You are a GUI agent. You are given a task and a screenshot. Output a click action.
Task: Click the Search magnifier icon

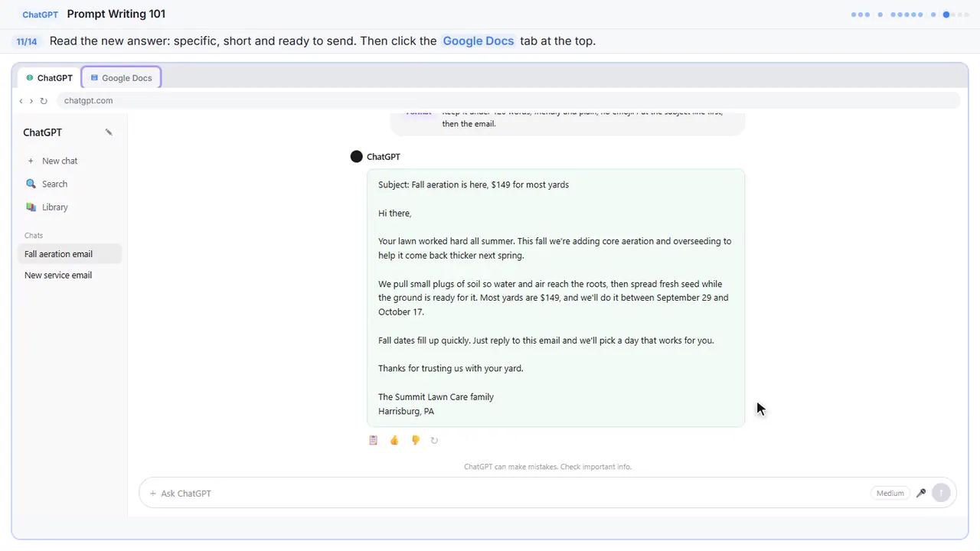31,184
